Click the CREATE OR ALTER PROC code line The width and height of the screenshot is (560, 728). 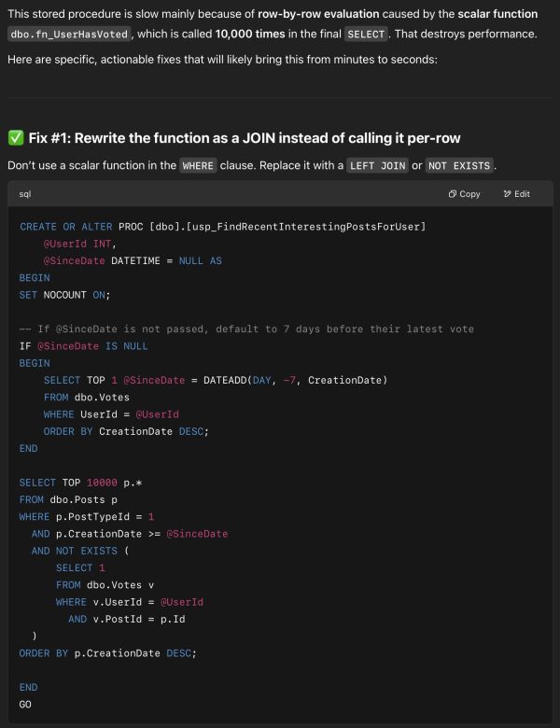[222, 227]
